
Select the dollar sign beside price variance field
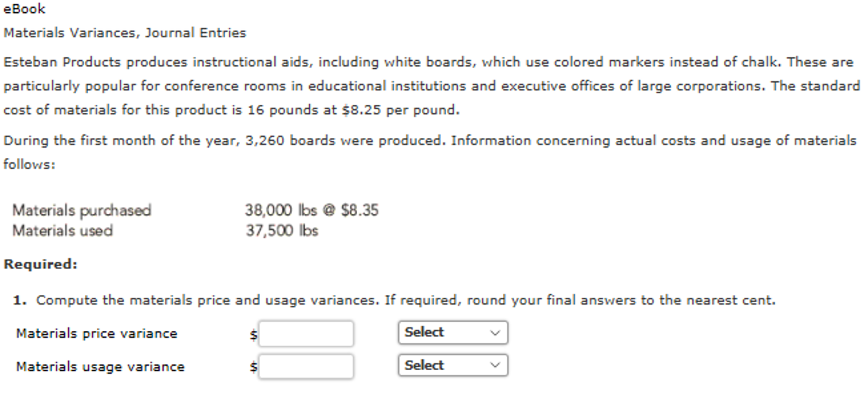click(x=253, y=335)
